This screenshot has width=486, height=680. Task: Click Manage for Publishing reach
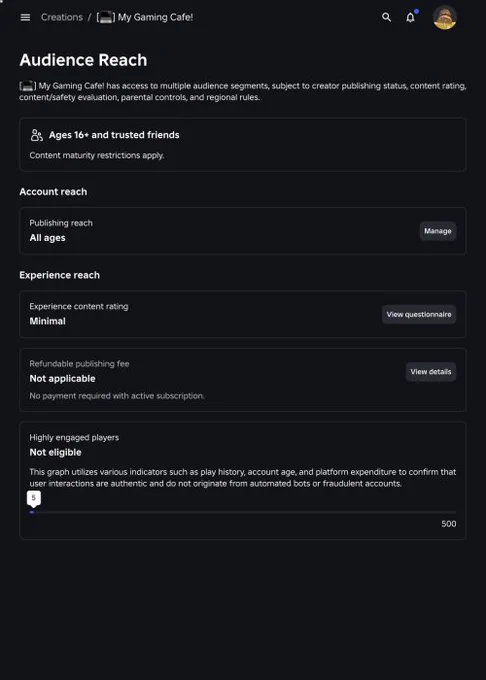437,231
